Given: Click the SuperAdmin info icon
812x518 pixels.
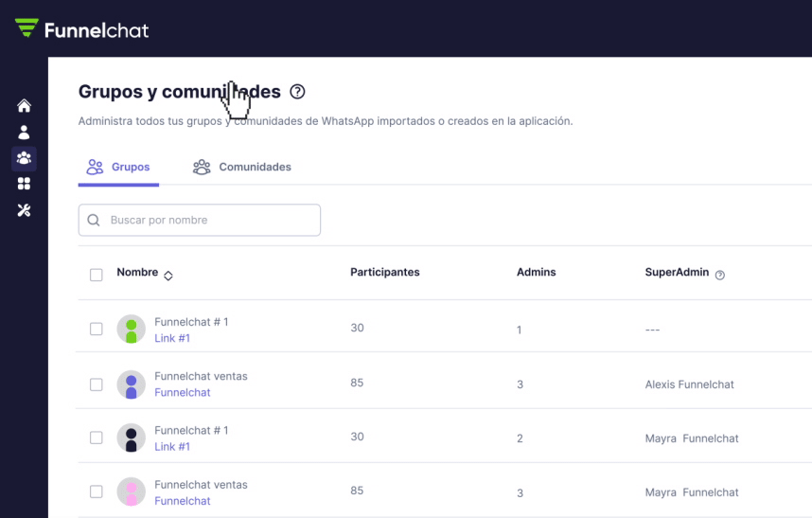Looking at the screenshot, I should click(720, 275).
